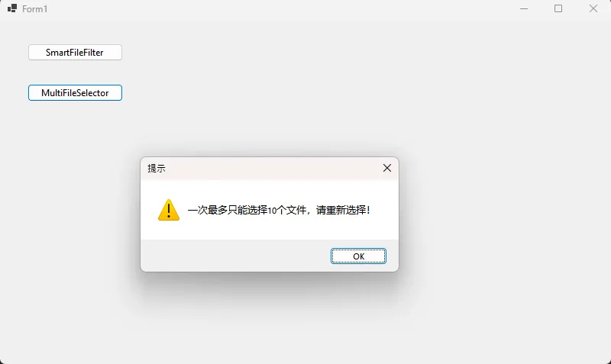Screen dimensions: 611x364
Task: Click the Form1 application icon in title bar
Action: [x=12, y=8]
